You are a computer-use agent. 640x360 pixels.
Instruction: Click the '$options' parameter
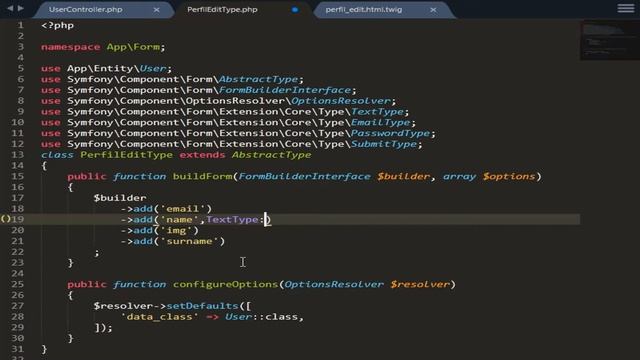(509, 176)
